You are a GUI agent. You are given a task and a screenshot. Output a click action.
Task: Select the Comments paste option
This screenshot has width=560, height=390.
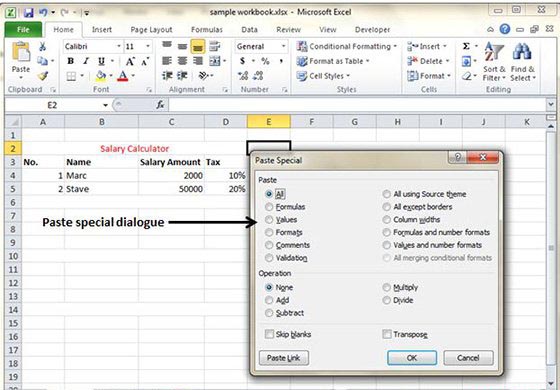pos(288,245)
